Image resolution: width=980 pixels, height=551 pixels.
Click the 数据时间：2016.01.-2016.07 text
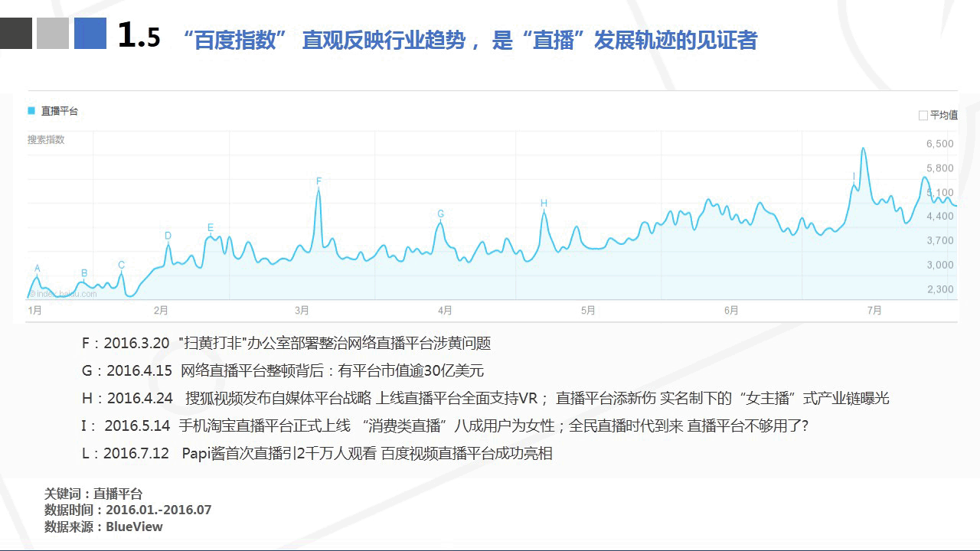(128, 510)
